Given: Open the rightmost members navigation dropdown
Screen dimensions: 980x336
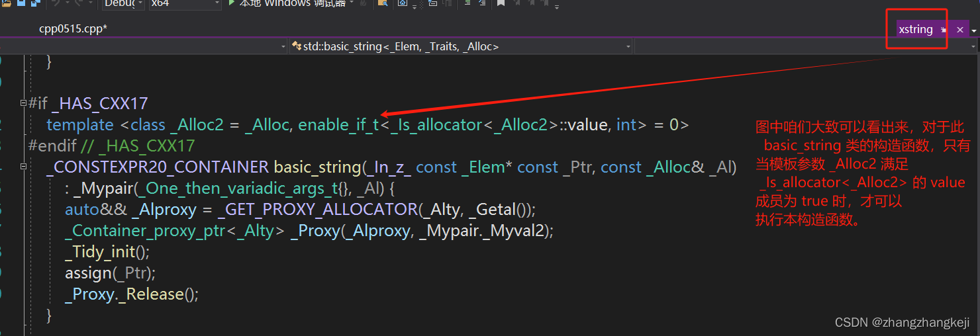Looking at the screenshot, I should click(807, 46).
